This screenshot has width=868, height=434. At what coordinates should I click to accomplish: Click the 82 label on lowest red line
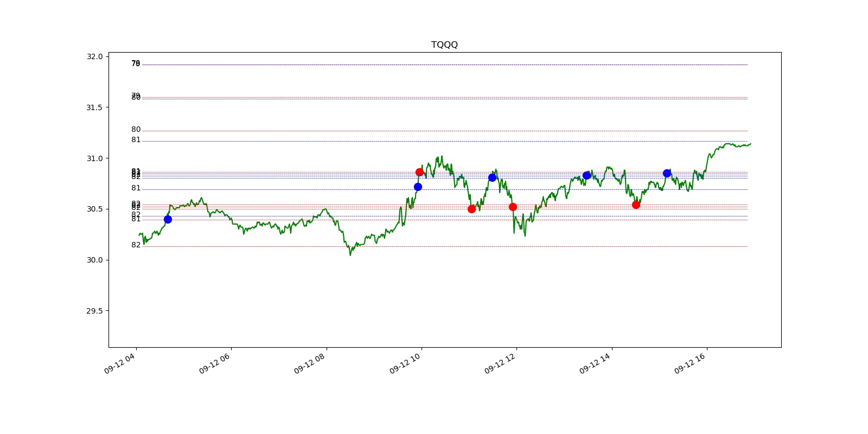tap(136, 245)
